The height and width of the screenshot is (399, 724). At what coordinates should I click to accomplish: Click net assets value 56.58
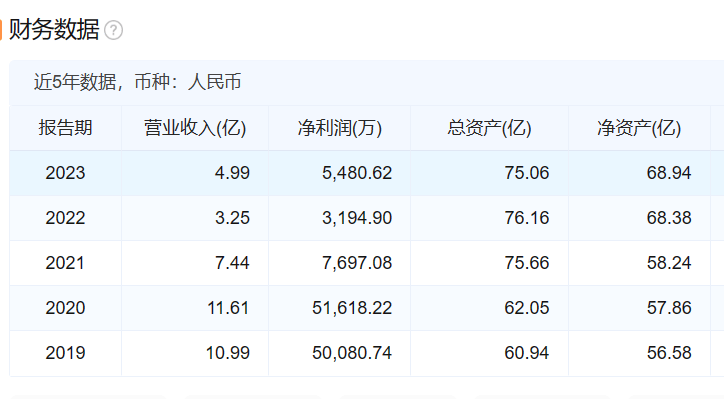[x=669, y=353]
